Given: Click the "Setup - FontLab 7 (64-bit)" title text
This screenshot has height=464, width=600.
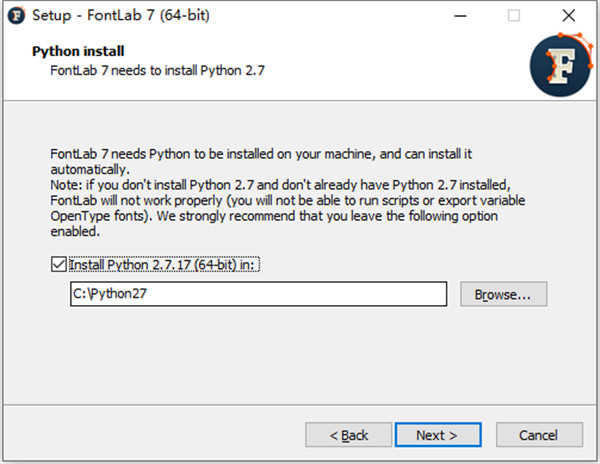Looking at the screenshot, I should [122, 16].
